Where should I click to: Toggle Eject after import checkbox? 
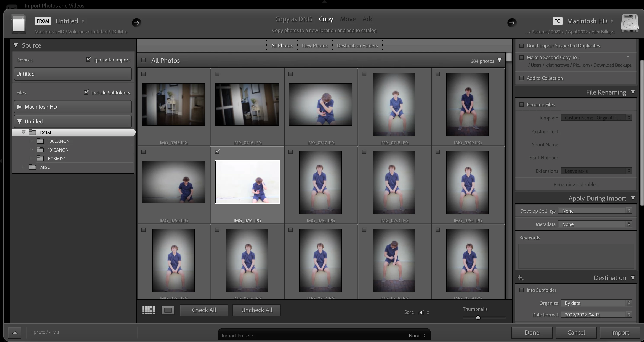(88, 59)
